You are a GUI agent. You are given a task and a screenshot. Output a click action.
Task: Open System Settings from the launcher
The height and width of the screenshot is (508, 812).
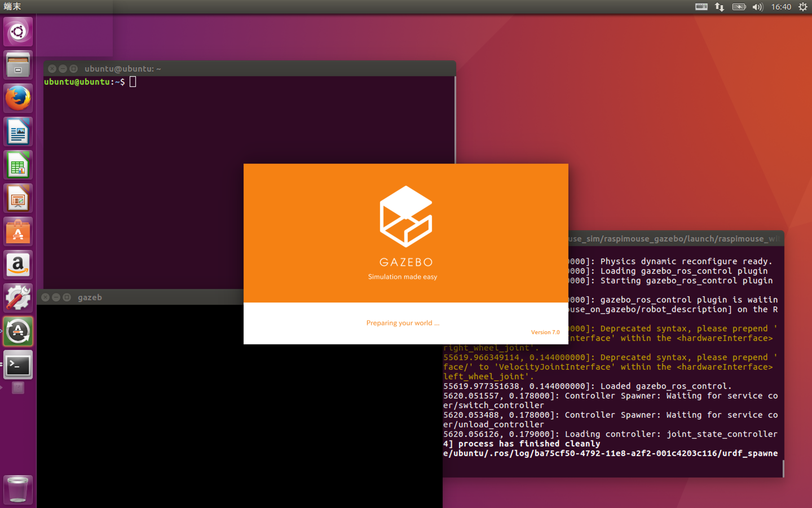[x=18, y=298]
